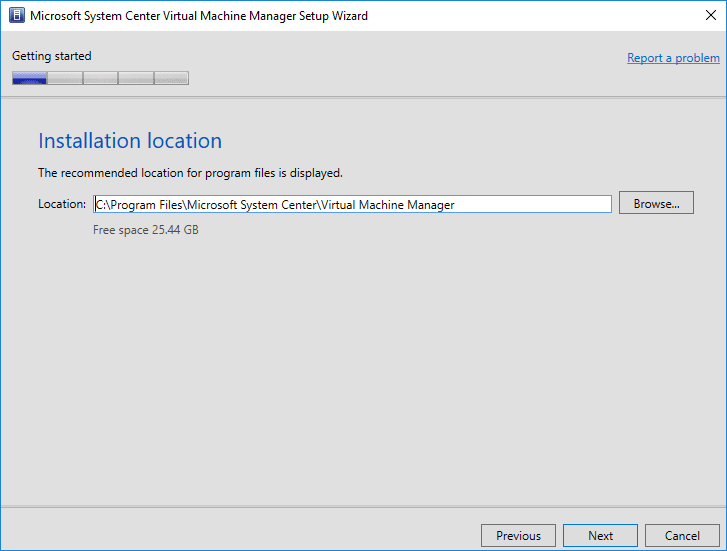Screen dimensions: 727x551
Task: Select the fourth progress bar segment
Action: tap(136, 78)
